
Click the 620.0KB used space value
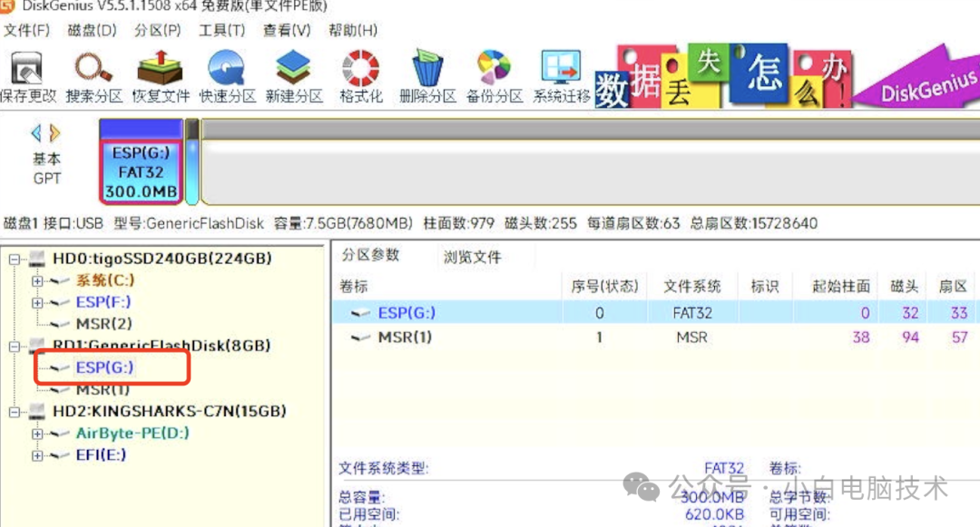714,514
